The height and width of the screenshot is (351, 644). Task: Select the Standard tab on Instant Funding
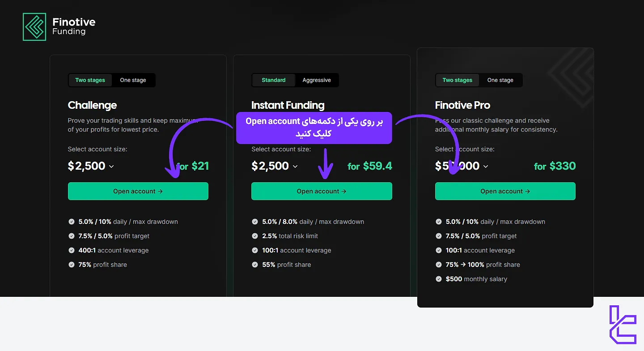tap(273, 80)
